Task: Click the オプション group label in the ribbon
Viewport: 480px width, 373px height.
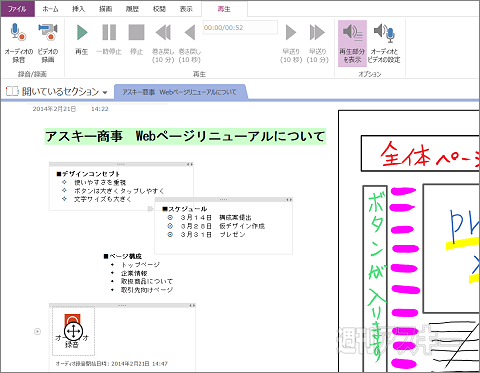Action: 370,74
